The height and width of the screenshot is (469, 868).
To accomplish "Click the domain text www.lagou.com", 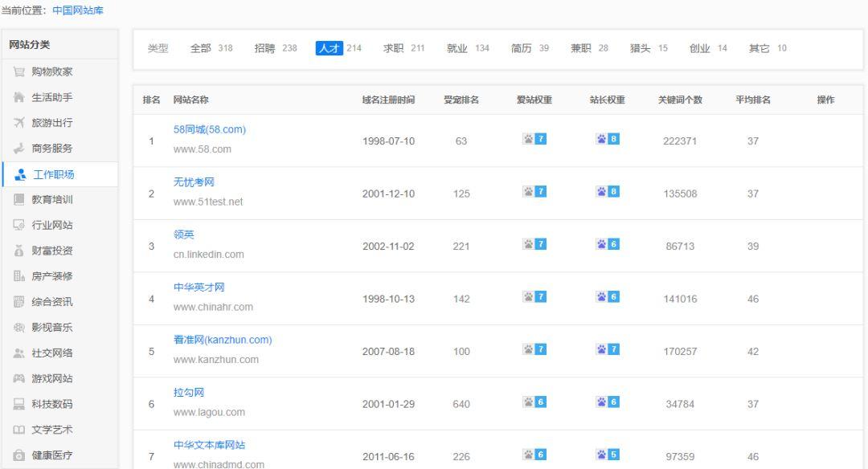I will pyautogui.click(x=209, y=412).
